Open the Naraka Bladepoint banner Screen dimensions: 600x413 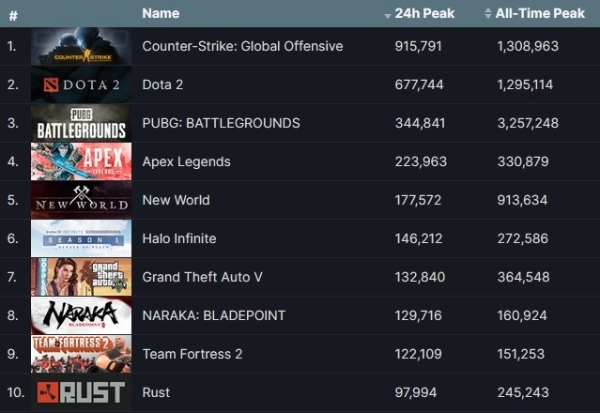pyautogui.click(x=81, y=315)
